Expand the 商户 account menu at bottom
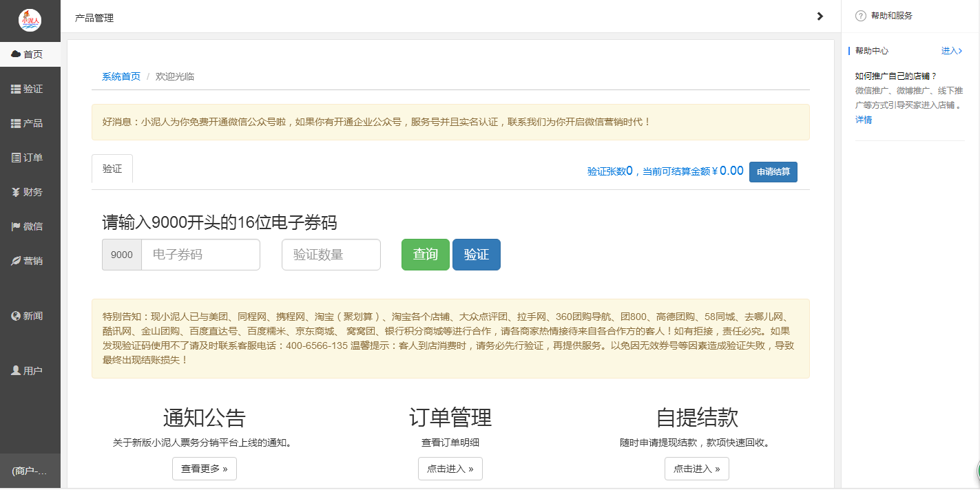Viewport: 980px width, 490px height. 30,471
